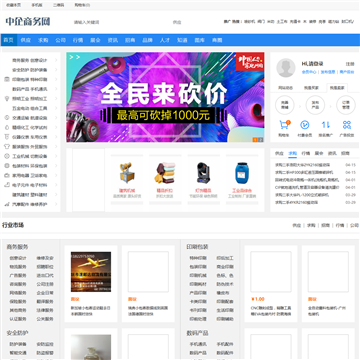The image size is (360, 360).
Task: Expand the 数码产品 手机通讯 row chevron
Action: pyautogui.click(x=56, y=89)
